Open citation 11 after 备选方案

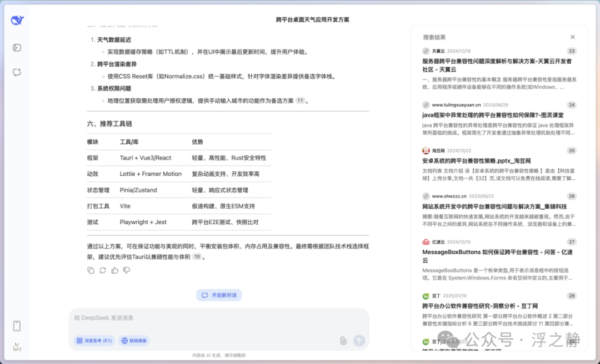point(300,100)
